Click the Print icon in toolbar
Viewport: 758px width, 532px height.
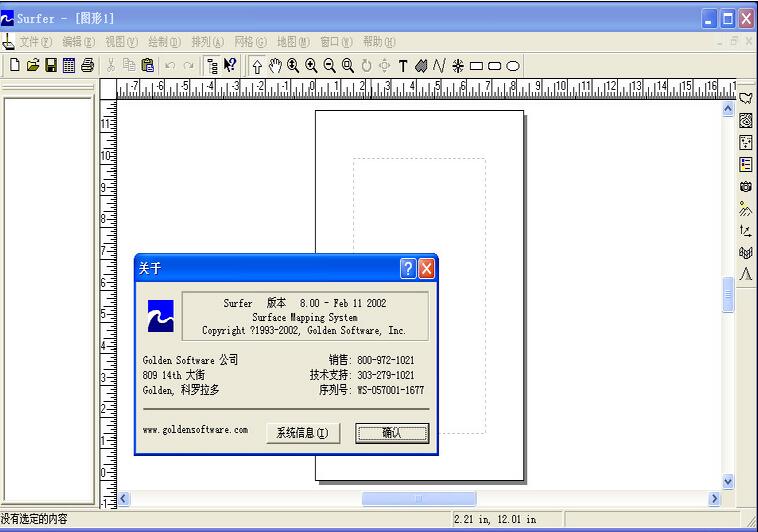(87, 66)
